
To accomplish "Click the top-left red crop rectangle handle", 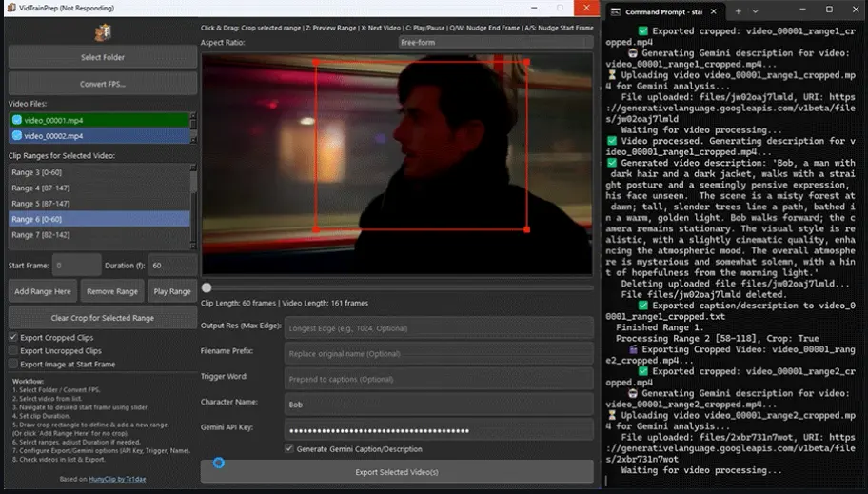I will 316,63.
